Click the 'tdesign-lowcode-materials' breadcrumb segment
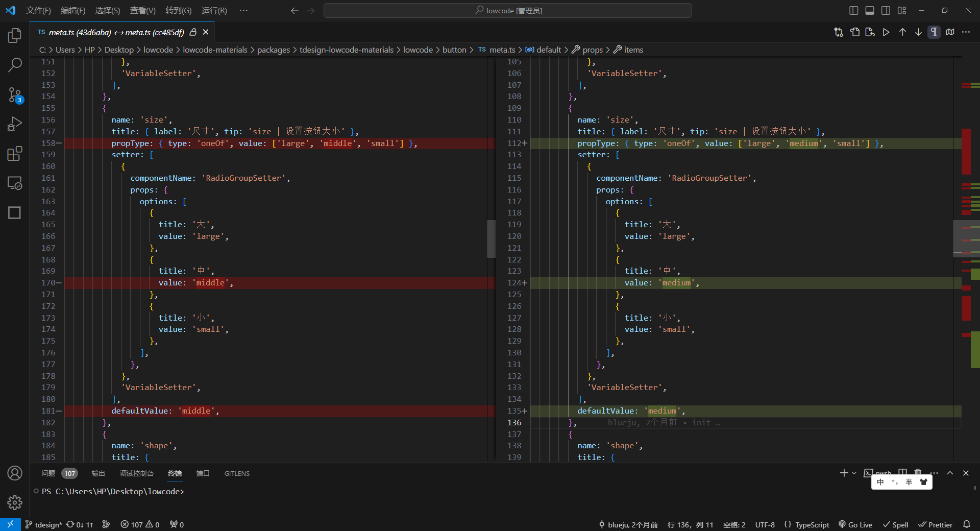980x531 pixels. [x=347, y=50]
